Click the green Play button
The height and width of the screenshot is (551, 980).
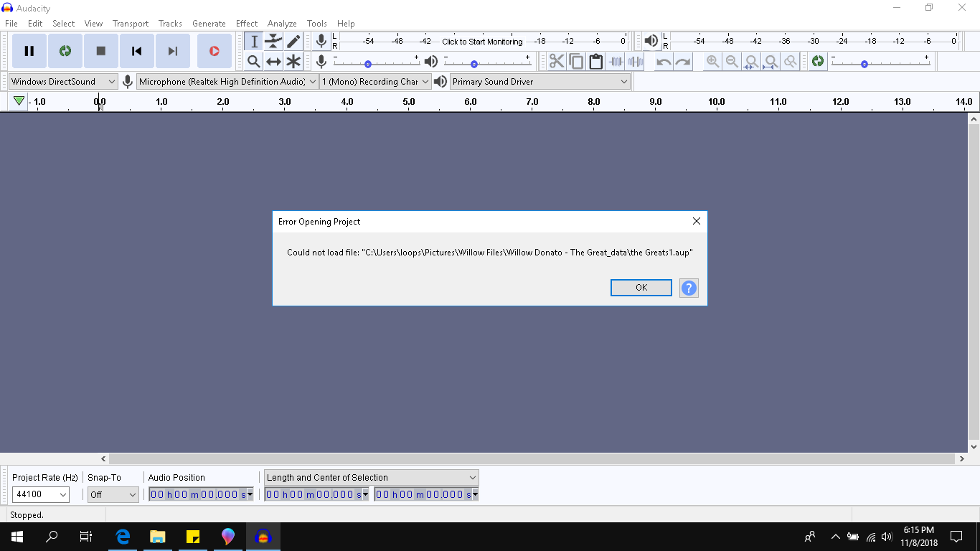[65, 51]
